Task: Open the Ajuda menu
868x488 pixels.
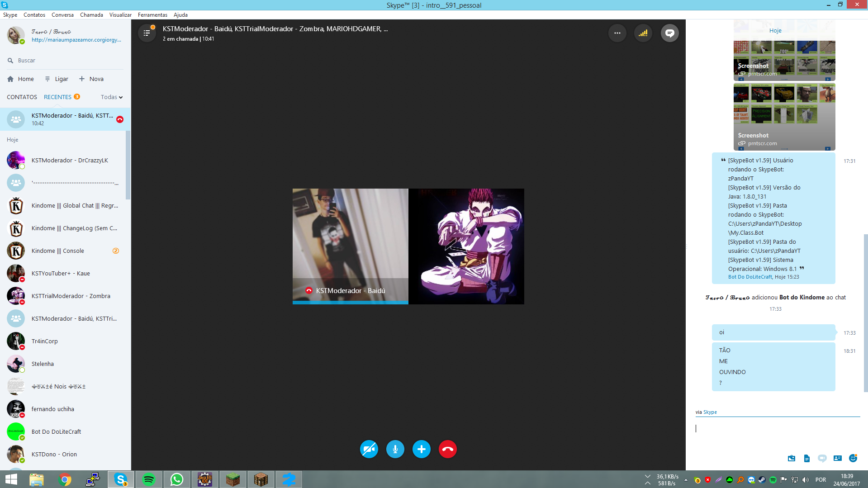Action: (180, 14)
